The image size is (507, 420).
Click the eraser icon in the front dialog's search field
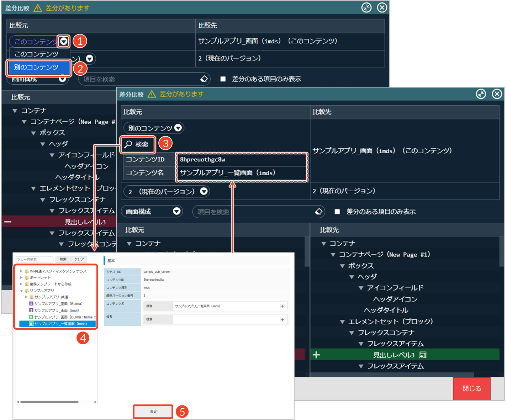point(318,212)
